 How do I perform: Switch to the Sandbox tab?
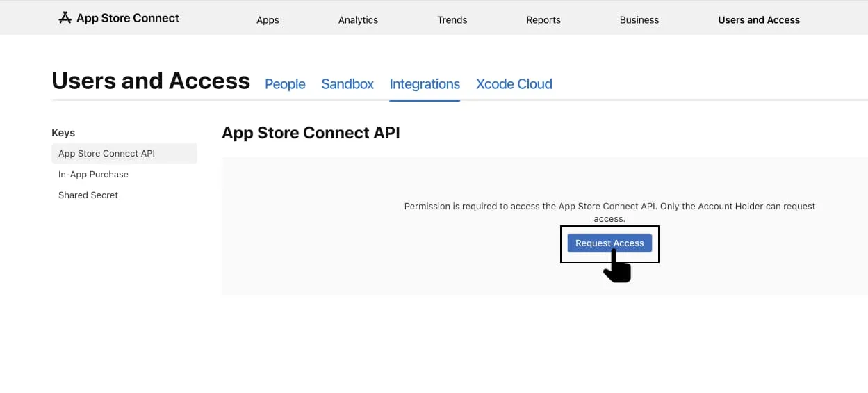pos(347,84)
